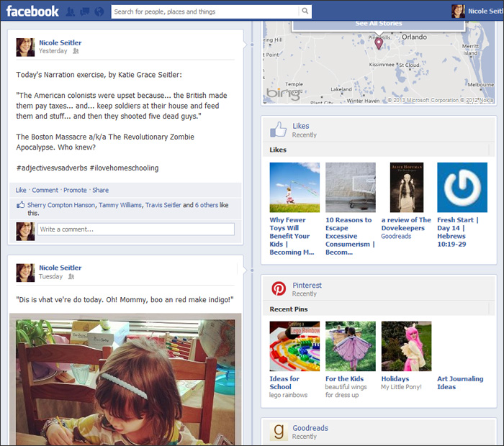This screenshot has height=446, width=504.
Task: Open Nicole Seitler profile picture in header
Action: click(x=458, y=12)
